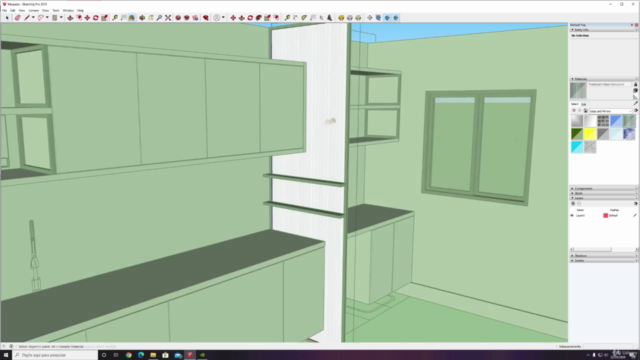Open the View menu
The width and height of the screenshot is (640, 360).
tap(22, 10)
